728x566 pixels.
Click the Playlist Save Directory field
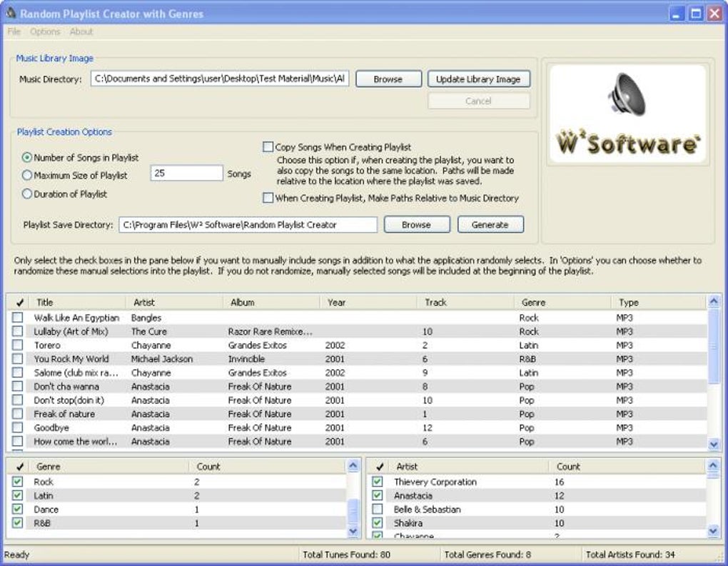click(248, 225)
